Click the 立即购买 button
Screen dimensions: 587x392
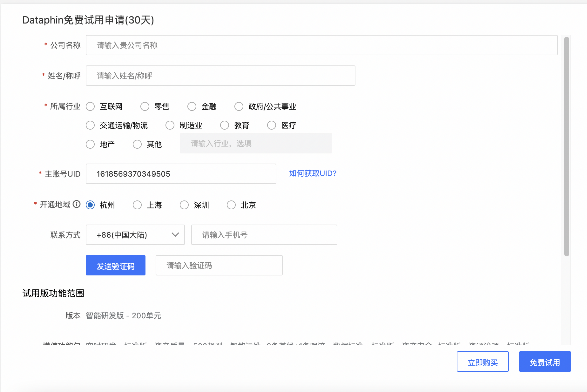click(482, 362)
